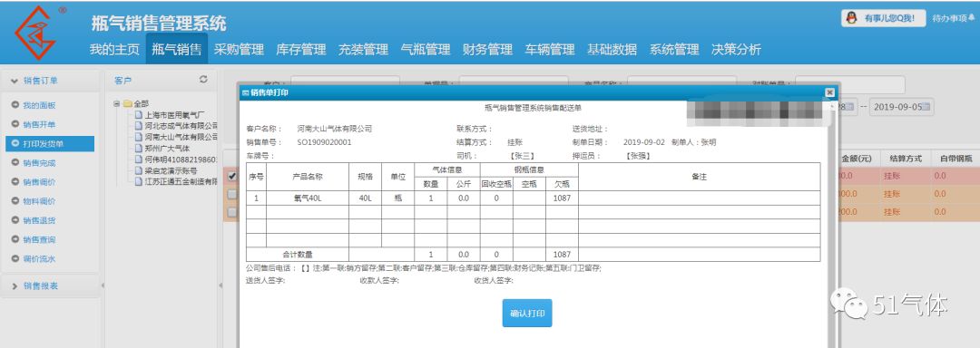The image size is (980, 348).
Task: Select customer 郑州广大气体 in tree
Action: [x=167, y=149]
